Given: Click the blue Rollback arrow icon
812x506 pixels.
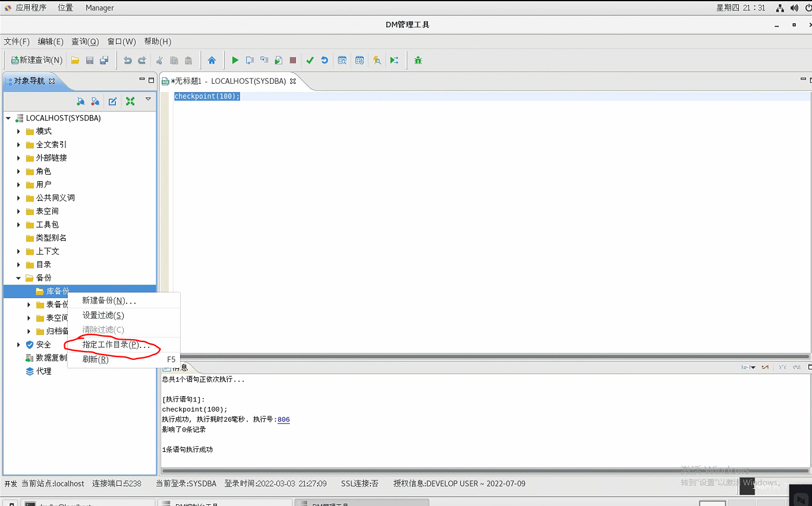Looking at the screenshot, I should 325,60.
